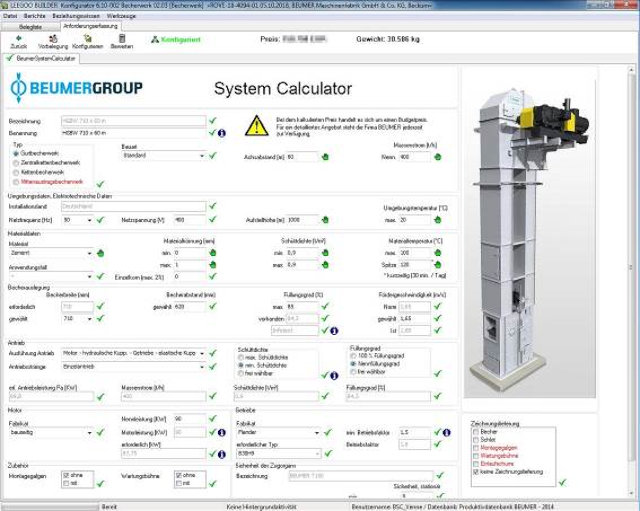Viewport: 640px width, 511px height.
Task: Click the Becherabstand gewählt input field
Action: click(x=190, y=307)
